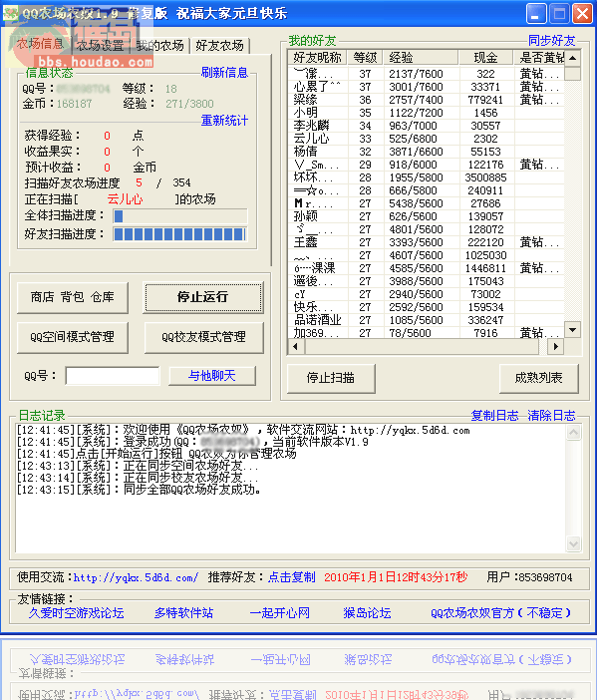597x700 pixels.
Task: Open the 我的农场 tab
Action: click(x=159, y=45)
